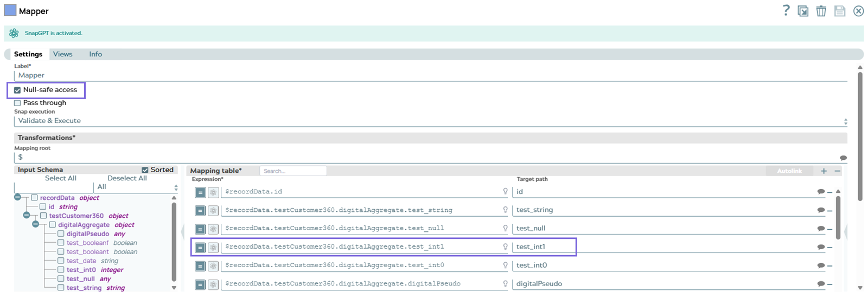Click the Label field containing Mapper
This screenshot has width=868, height=305.
(x=430, y=75)
